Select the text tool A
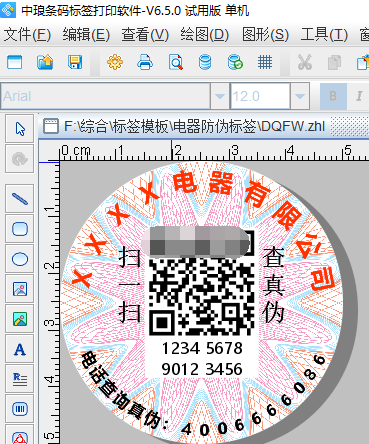The width and height of the screenshot is (369, 444). pos(20,349)
